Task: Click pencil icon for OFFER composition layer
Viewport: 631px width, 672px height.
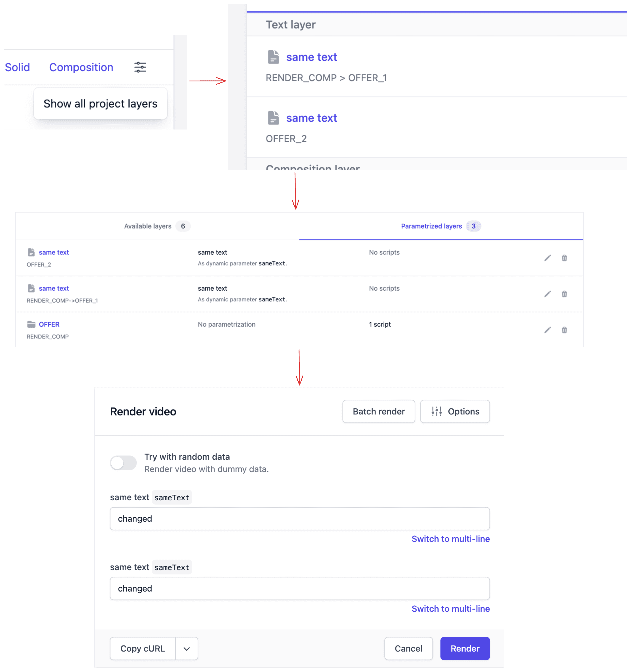Action: click(x=548, y=330)
